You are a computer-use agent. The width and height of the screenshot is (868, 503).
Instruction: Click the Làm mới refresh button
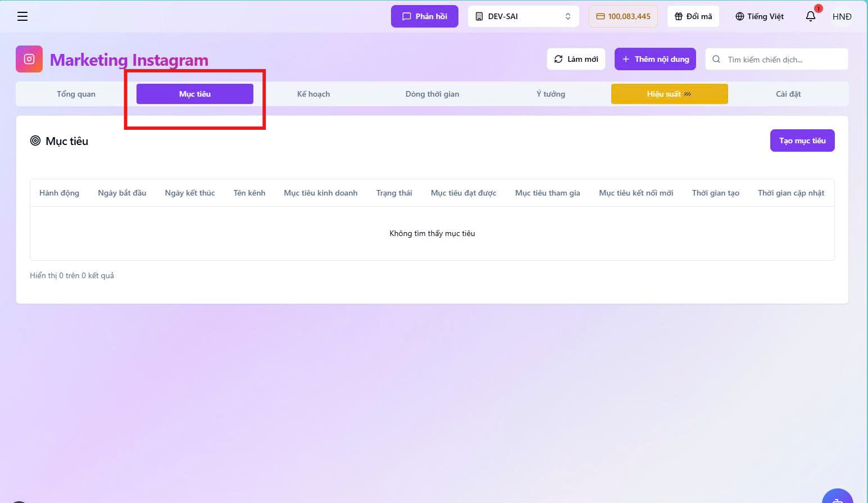(576, 59)
